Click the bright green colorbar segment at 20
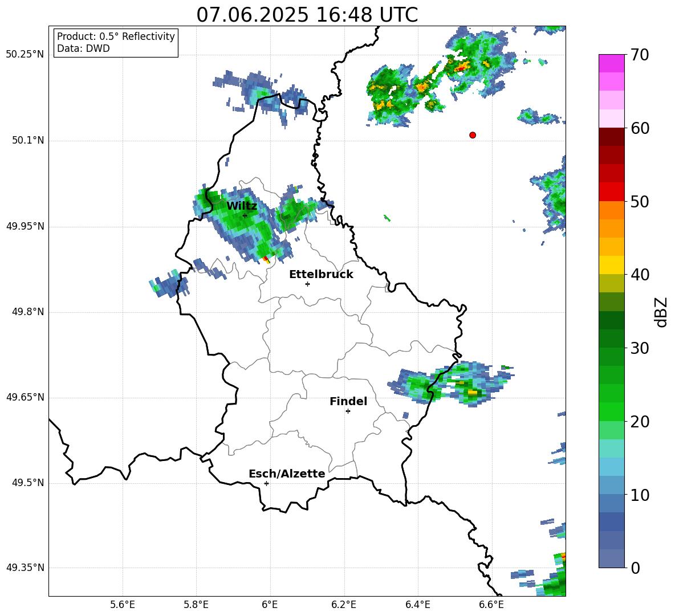Viewport: 675px width, 616px height. pyautogui.click(x=612, y=411)
